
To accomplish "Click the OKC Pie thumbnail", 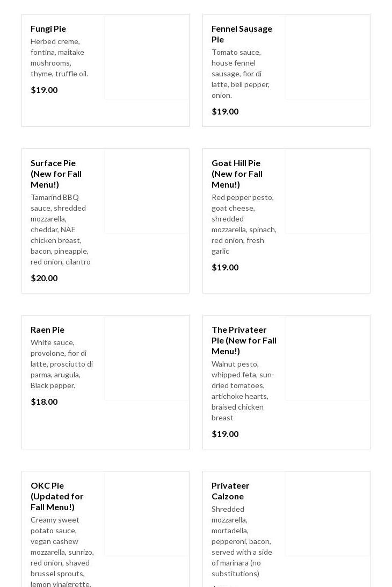I will (x=147, y=514).
